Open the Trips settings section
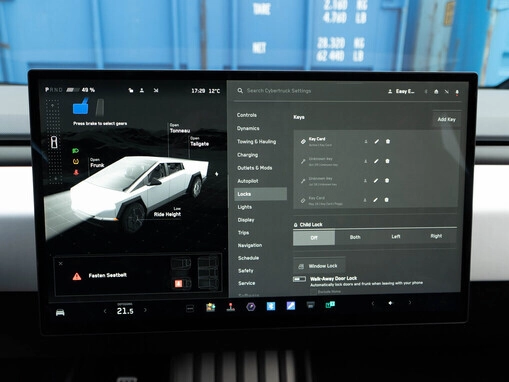Image resolution: width=509 pixels, height=382 pixels. [243, 233]
